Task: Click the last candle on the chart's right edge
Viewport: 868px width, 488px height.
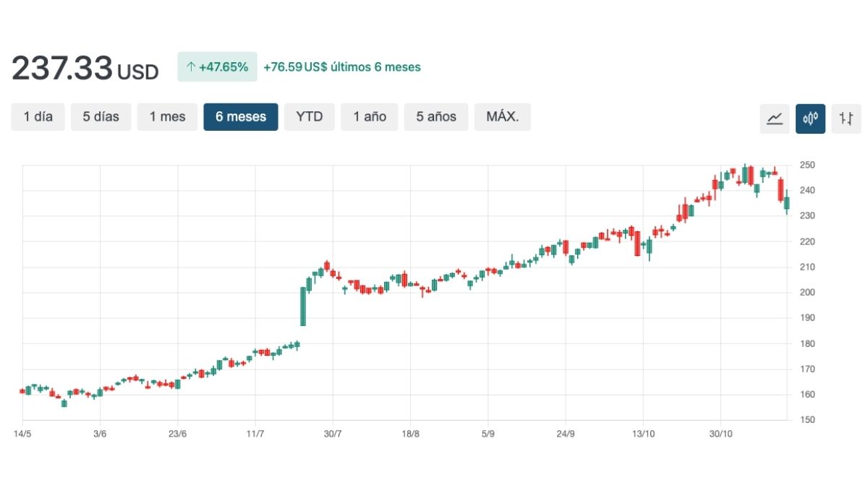Action: (x=787, y=203)
